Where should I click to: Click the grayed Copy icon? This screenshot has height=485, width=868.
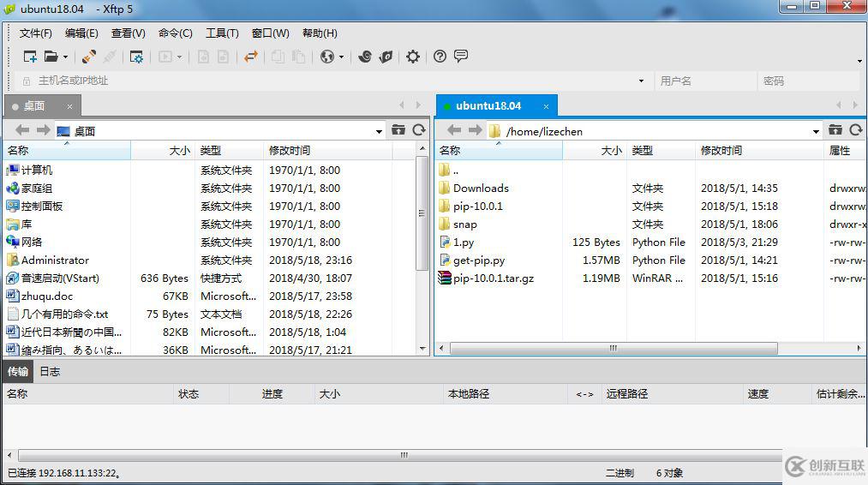click(278, 57)
